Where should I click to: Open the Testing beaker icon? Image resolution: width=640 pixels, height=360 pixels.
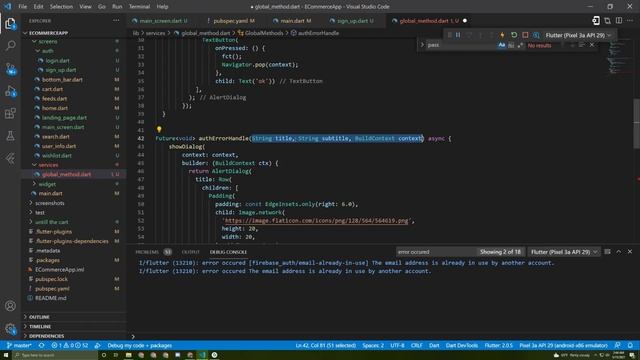pyautogui.click(x=10, y=136)
